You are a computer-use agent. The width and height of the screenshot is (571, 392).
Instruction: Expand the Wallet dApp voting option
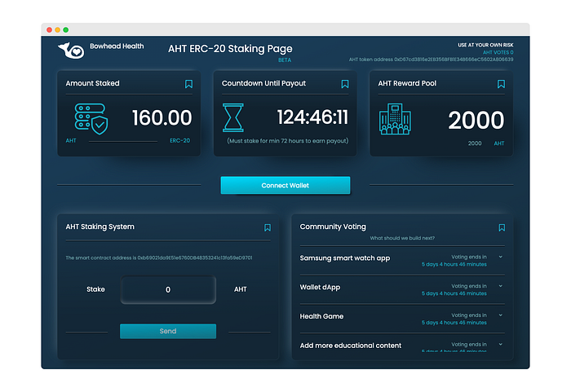[501, 286]
